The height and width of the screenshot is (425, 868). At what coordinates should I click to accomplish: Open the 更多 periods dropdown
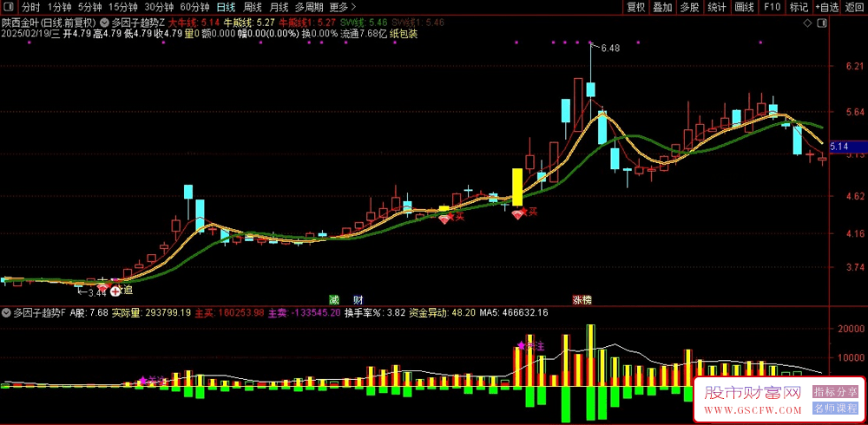(343, 7)
